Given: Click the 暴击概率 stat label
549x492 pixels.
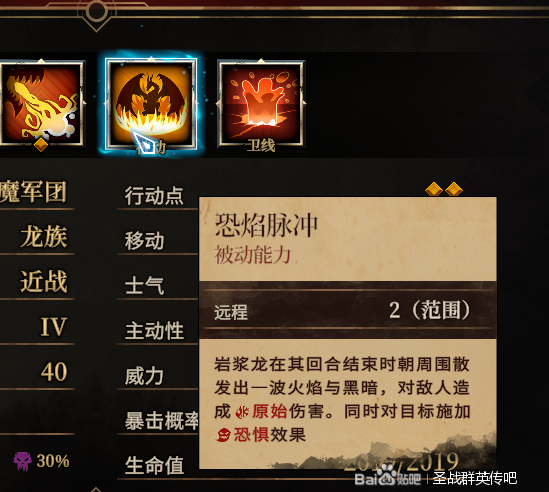Looking at the screenshot, I should pos(162,421).
